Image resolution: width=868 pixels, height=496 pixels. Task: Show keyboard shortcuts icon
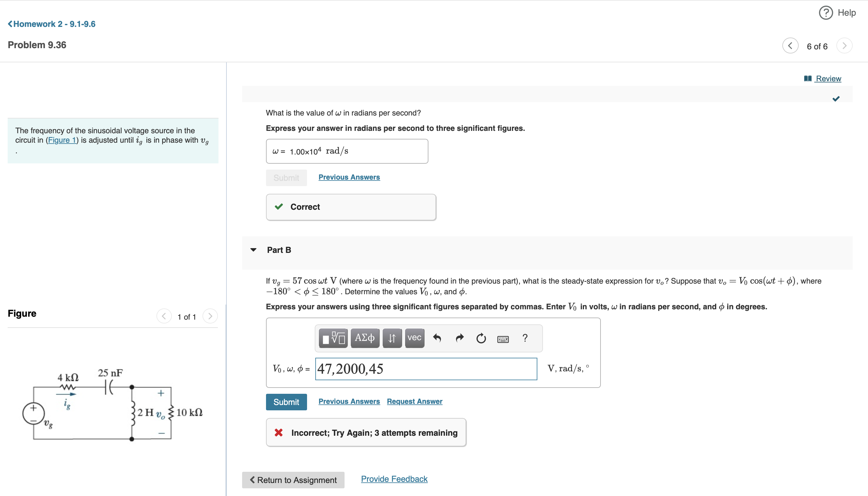pos(503,339)
